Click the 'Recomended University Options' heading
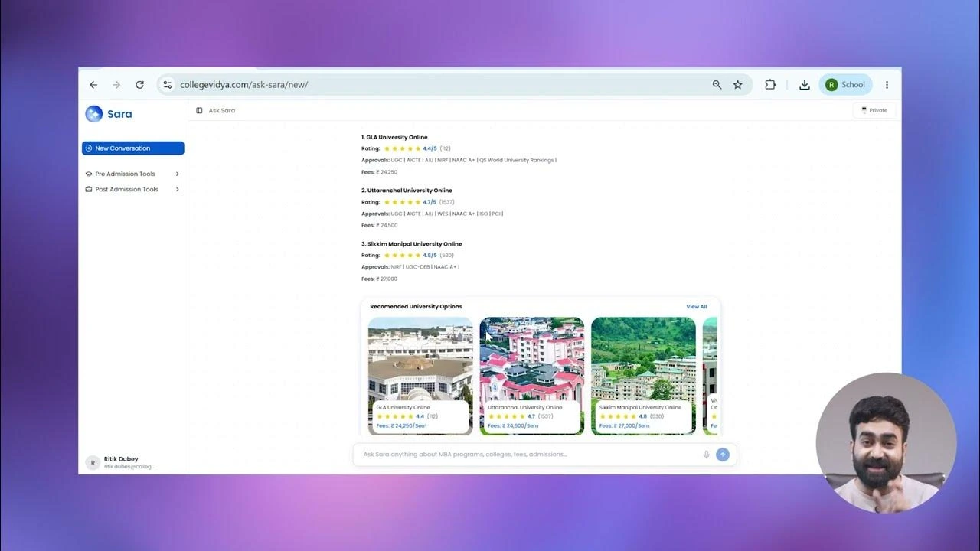This screenshot has height=551, width=980. point(416,307)
